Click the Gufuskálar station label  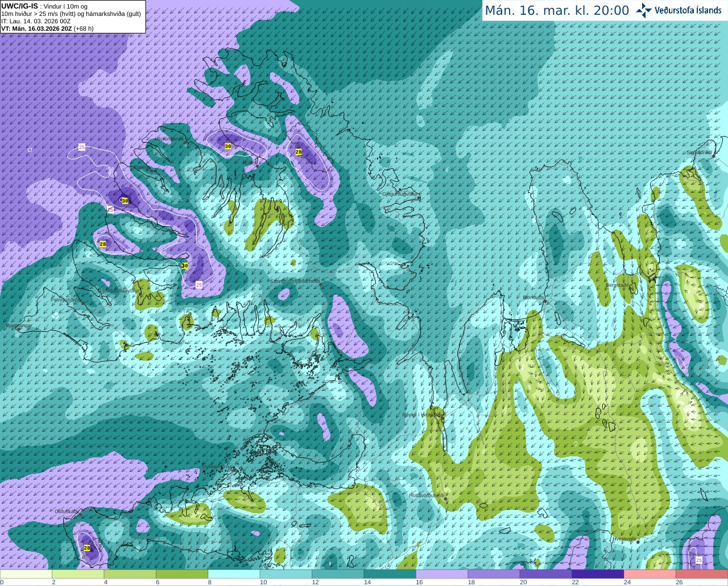tap(67, 511)
